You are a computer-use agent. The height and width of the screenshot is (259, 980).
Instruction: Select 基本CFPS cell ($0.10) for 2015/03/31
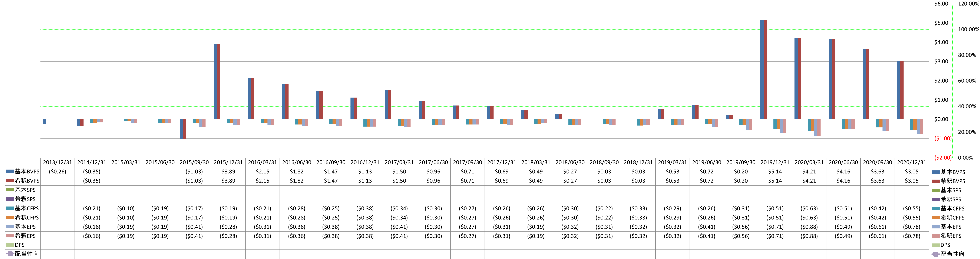[126, 208]
